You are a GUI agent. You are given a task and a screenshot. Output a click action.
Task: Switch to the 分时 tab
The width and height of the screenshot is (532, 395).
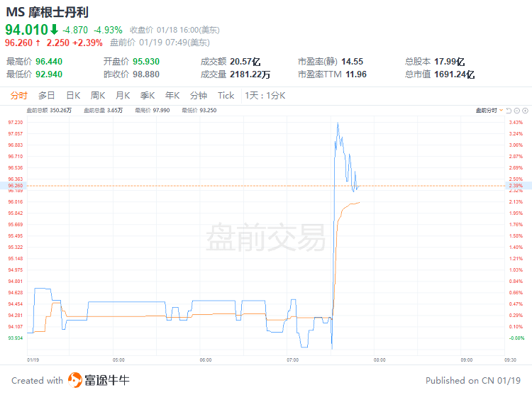point(18,96)
